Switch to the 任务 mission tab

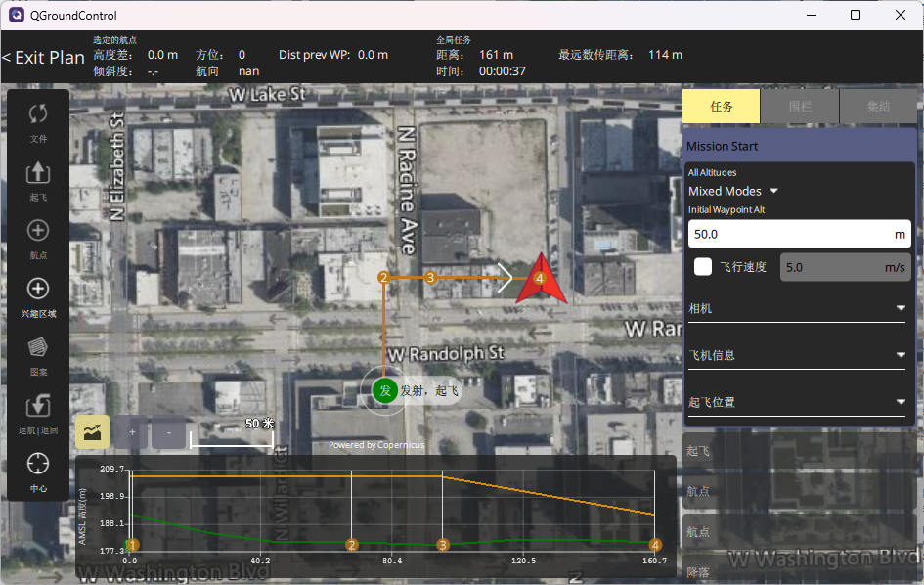tap(722, 107)
